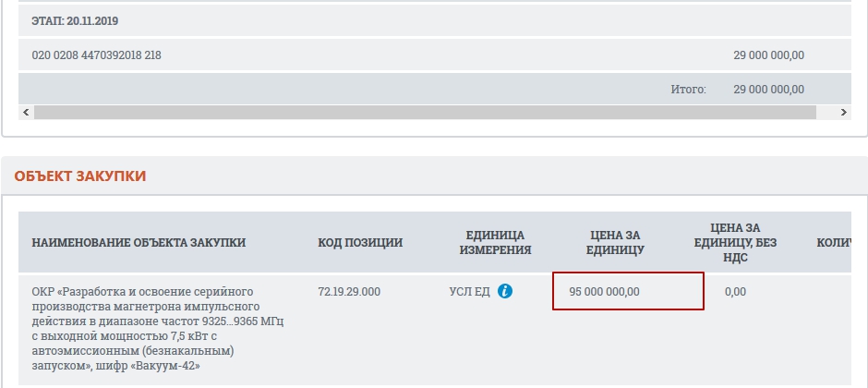Click the right arrow of the horizontal scrollbar
Screen dimensions: 868x388
pos(843,113)
